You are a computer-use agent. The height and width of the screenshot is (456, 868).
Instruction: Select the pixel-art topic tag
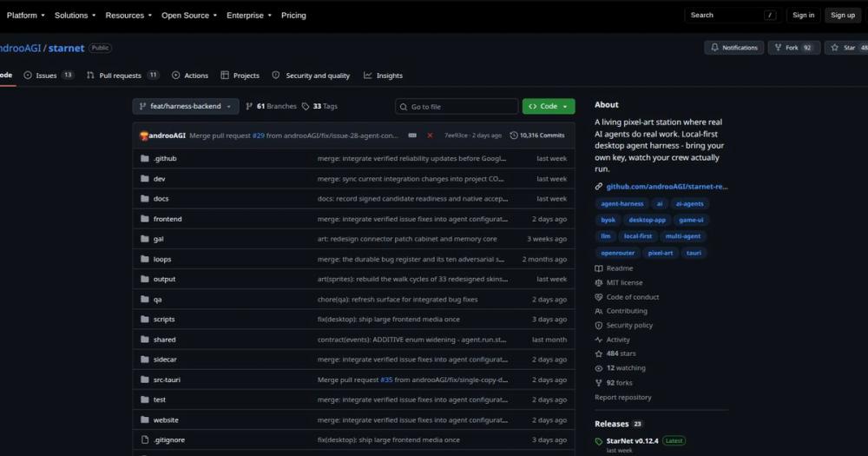(x=661, y=253)
